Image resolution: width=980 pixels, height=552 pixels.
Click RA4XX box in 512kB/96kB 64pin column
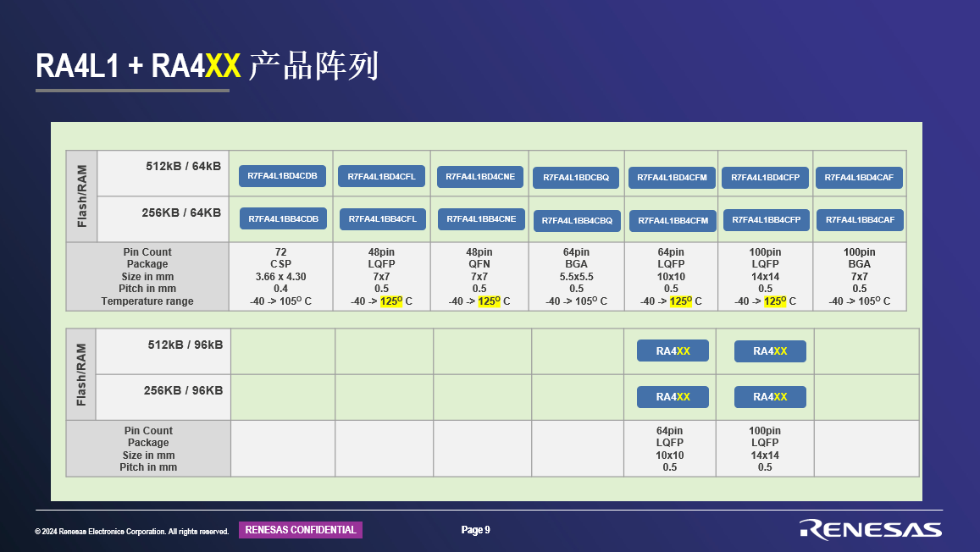(x=673, y=351)
